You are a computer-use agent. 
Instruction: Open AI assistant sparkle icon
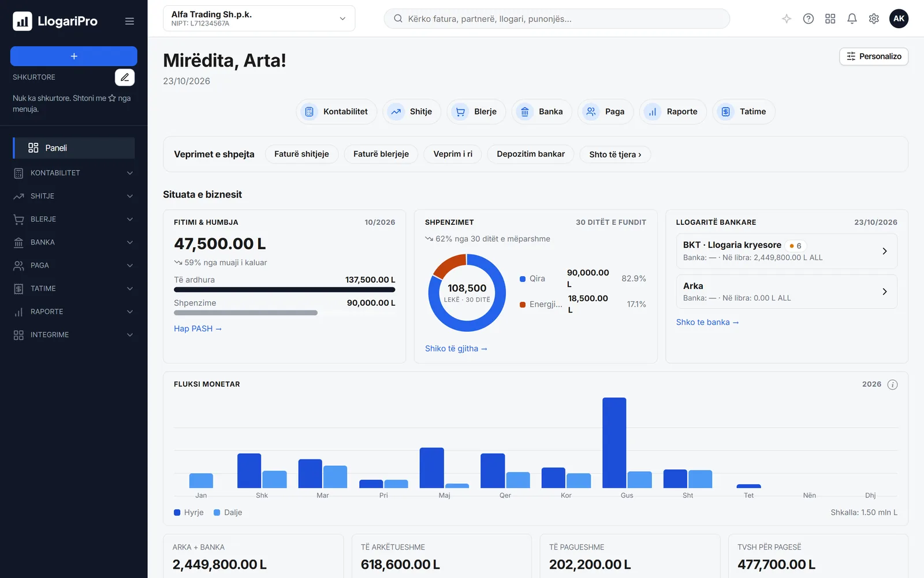787,18
